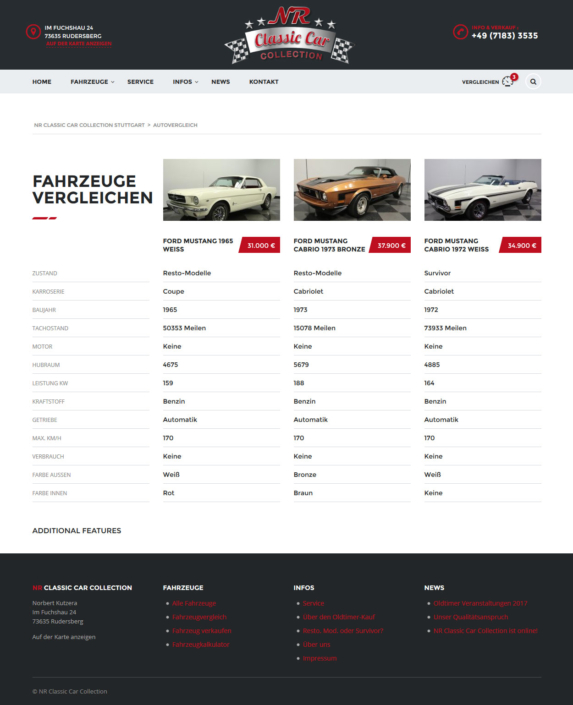Image resolution: width=573 pixels, height=705 pixels.
Task: Open the bronze 1973 Mustang cabrio photo
Action: pos(352,190)
